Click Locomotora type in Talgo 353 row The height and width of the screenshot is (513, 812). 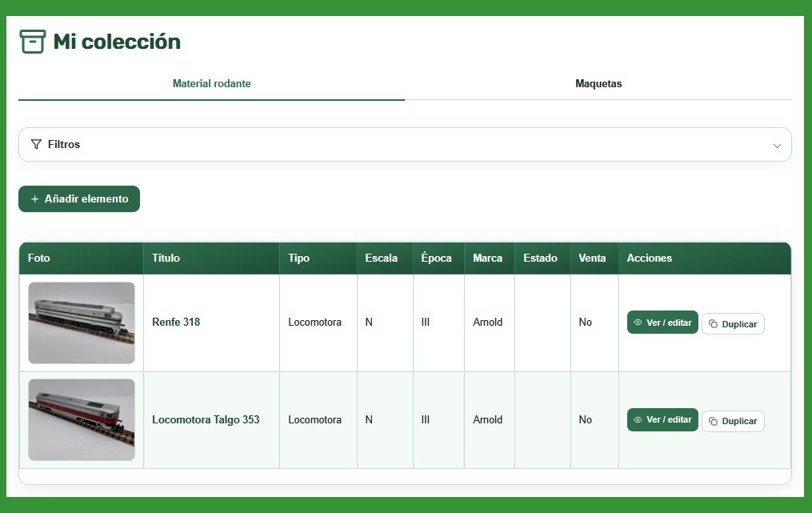pyautogui.click(x=315, y=419)
